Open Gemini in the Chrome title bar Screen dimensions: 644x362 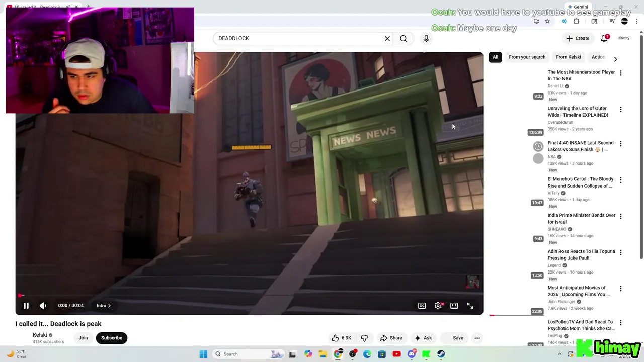click(578, 7)
